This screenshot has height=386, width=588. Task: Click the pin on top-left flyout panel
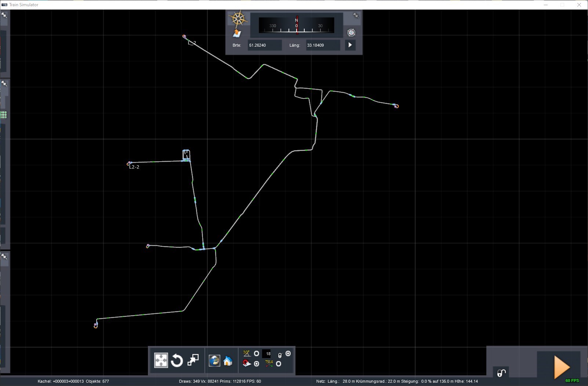point(4,15)
